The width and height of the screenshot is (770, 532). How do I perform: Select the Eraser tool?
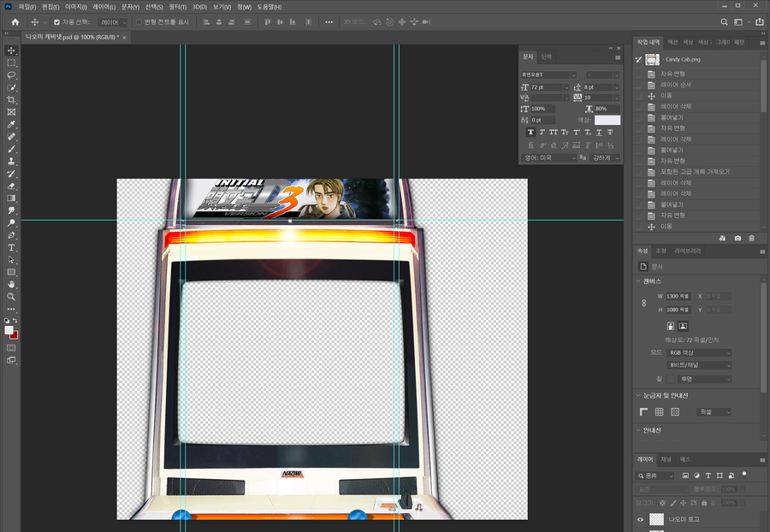pyautogui.click(x=11, y=186)
